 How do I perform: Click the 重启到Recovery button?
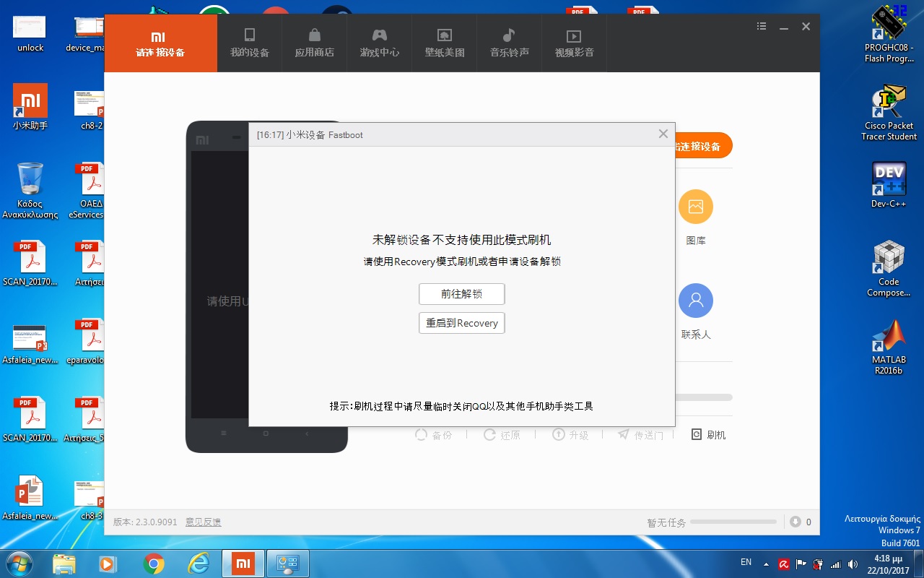click(x=461, y=323)
